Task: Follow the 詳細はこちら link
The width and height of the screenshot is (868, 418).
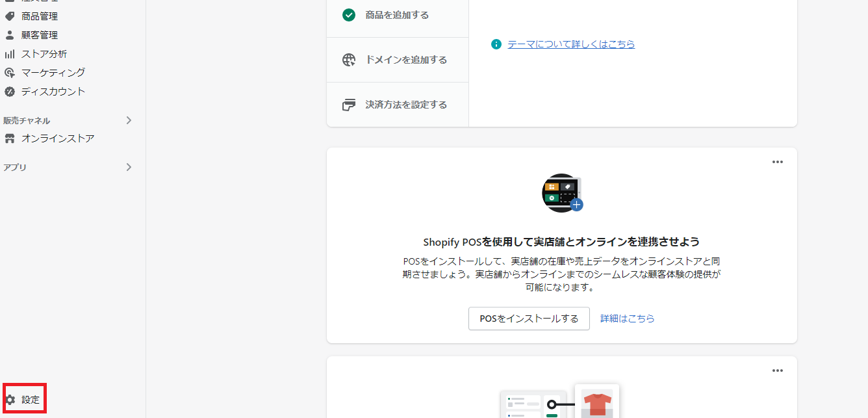Action: [x=627, y=319]
